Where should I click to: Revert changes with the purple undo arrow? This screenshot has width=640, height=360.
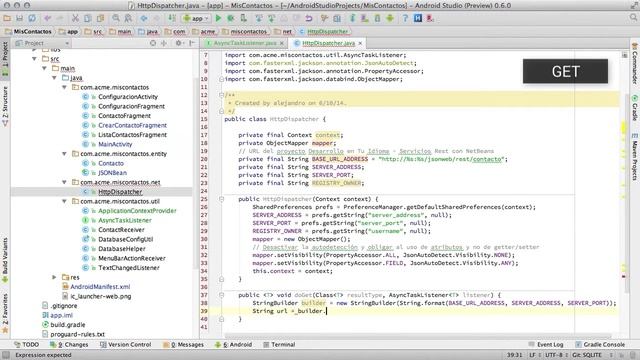309,18
